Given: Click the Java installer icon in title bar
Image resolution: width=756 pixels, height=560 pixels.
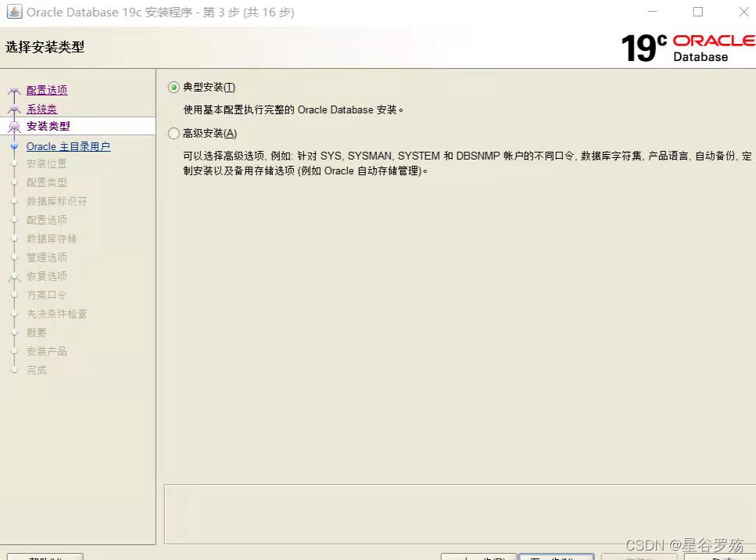Looking at the screenshot, I should tap(14, 12).
